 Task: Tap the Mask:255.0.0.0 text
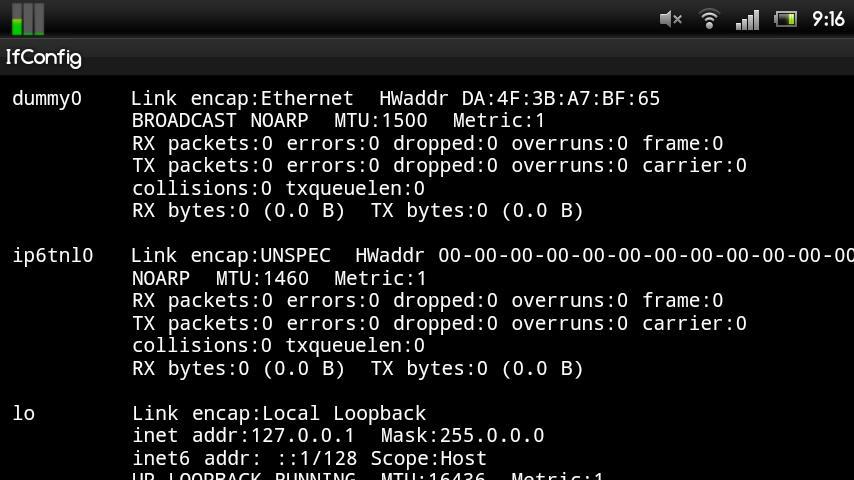tap(462, 436)
